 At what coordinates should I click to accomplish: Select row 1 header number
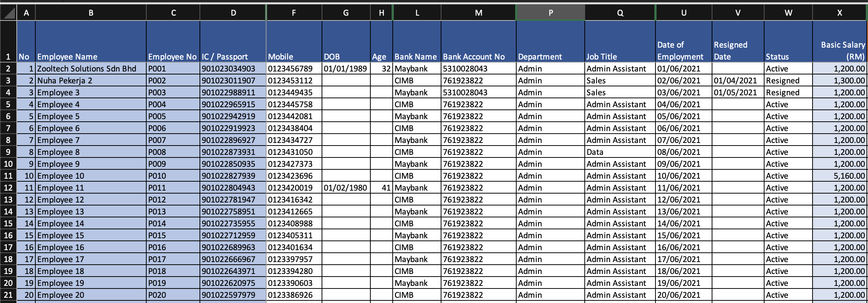click(8, 41)
